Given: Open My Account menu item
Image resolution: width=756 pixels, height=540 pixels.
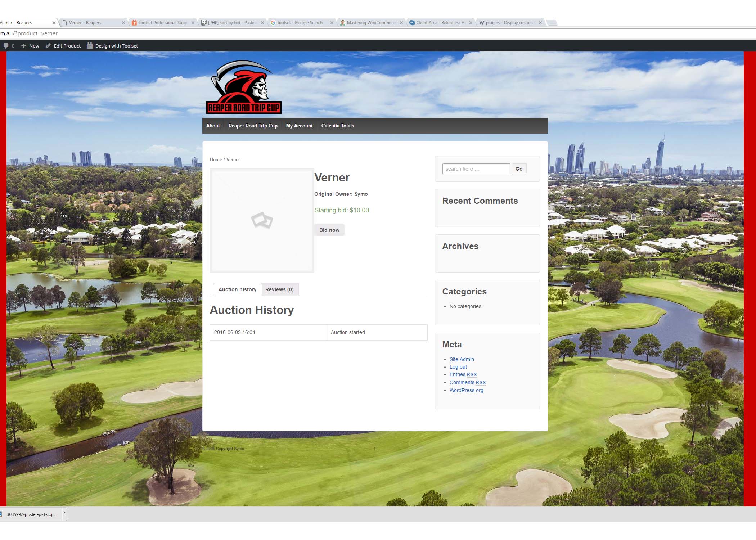Looking at the screenshot, I should click(x=299, y=126).
